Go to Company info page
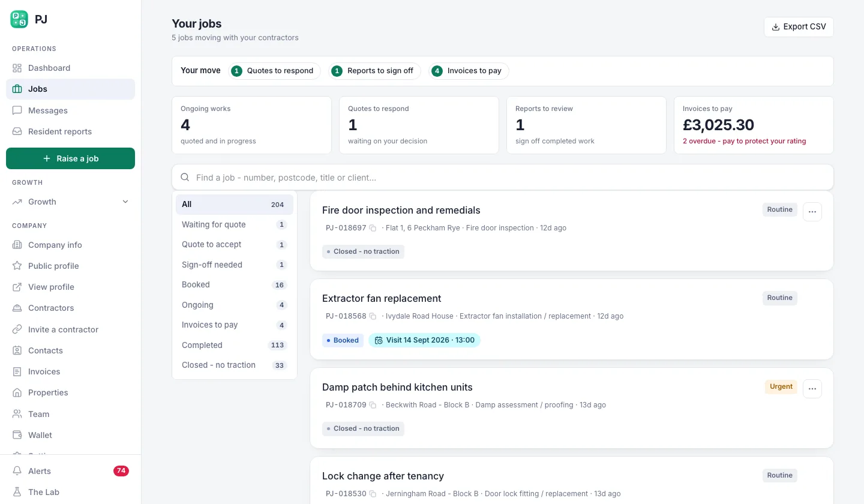864x504 pixels. coord(70,245)
